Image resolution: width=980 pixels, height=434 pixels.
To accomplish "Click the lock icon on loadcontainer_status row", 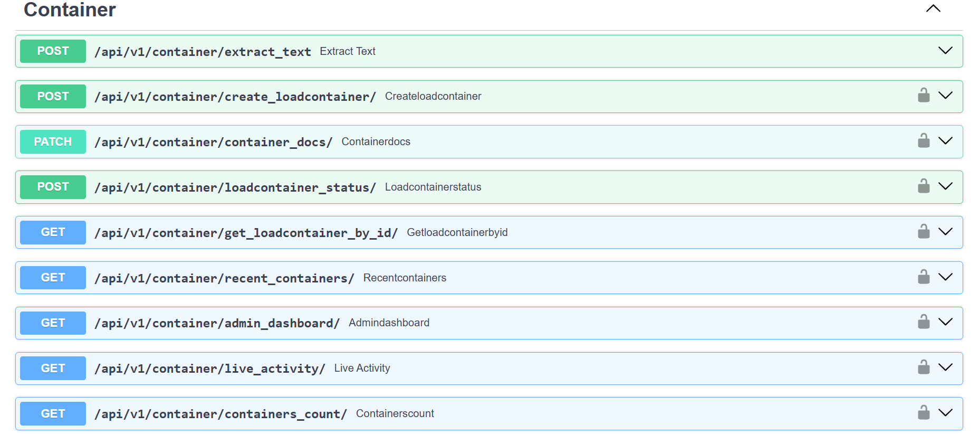I will (x=923, y=186).
